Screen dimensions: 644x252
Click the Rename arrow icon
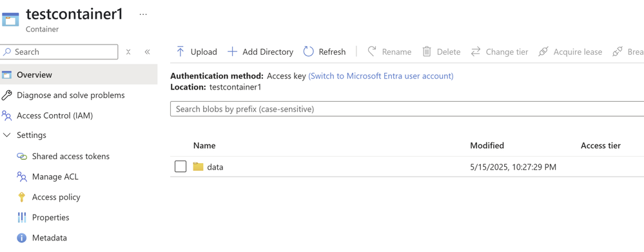click(372, 52)
